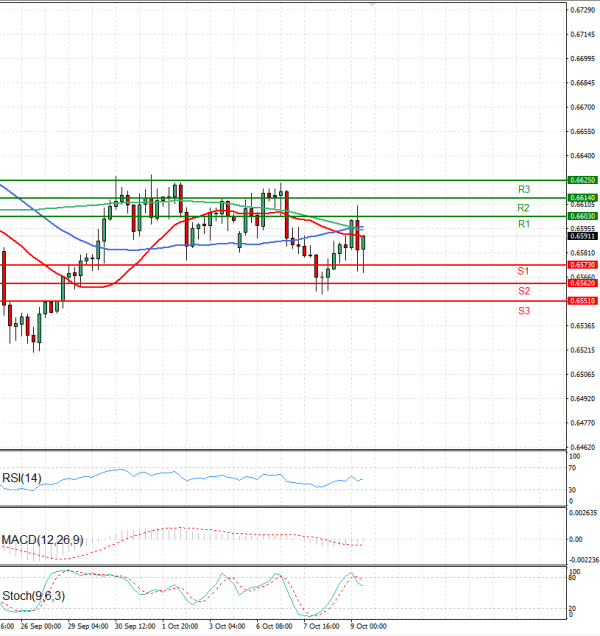This screenshot has height=636, width=600.
Task: Click the 0.66250 green price tag
Action: pos(583,180)
